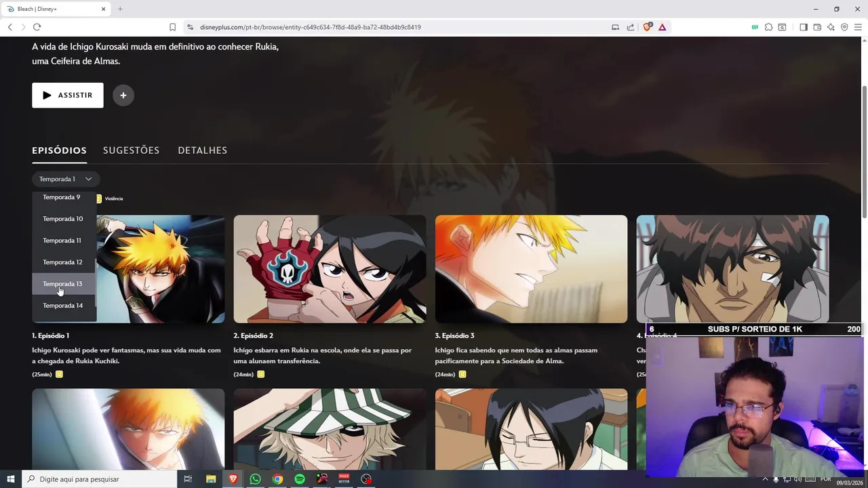This screenshot has width=868, height=488.
Task: Open the Windows Start menu
Action: pyautogui.click(x=11, y=479)
